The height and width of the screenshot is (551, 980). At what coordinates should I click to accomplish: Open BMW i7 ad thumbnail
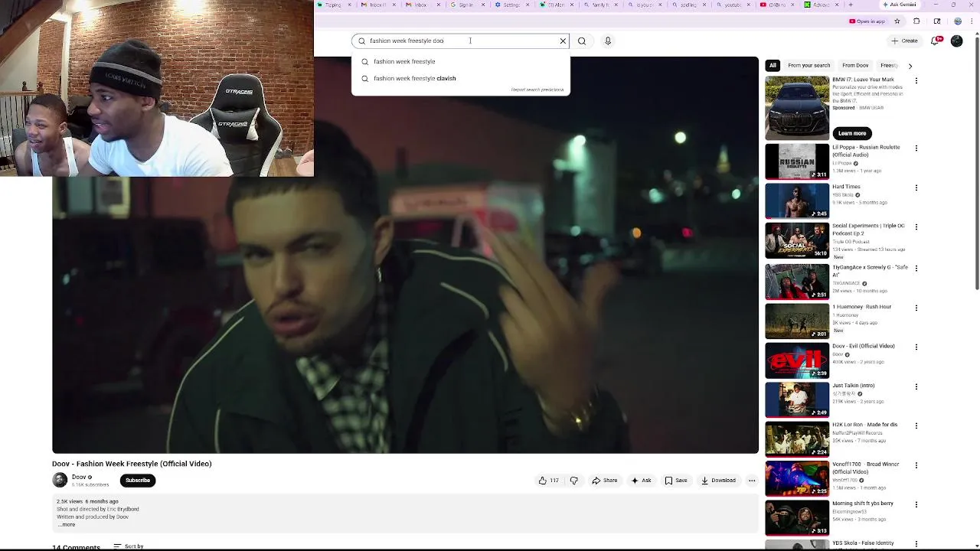(797, 107)
